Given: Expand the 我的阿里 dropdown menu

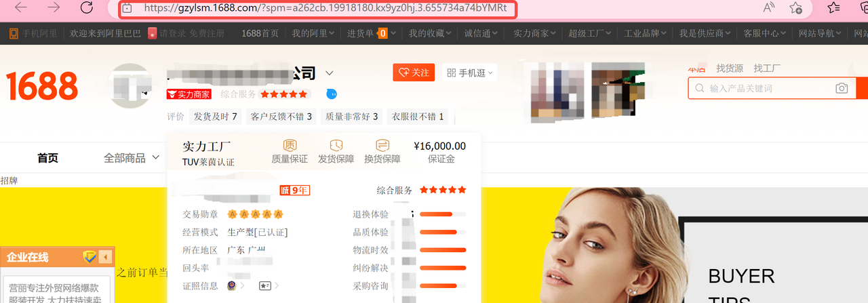Looking at the screenshot, I should click(x=313, y=33).
